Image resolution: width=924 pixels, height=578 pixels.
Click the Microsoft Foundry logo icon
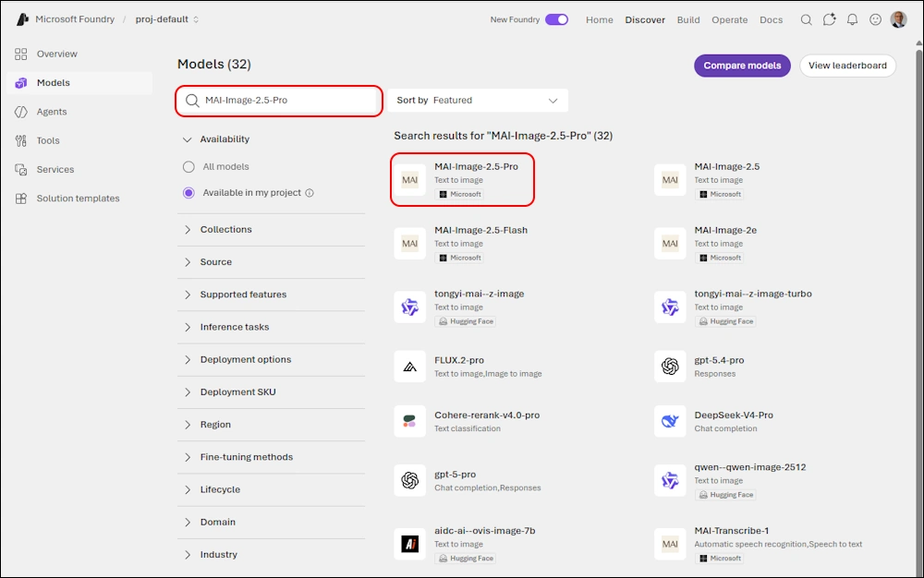(x=22, y=19)
